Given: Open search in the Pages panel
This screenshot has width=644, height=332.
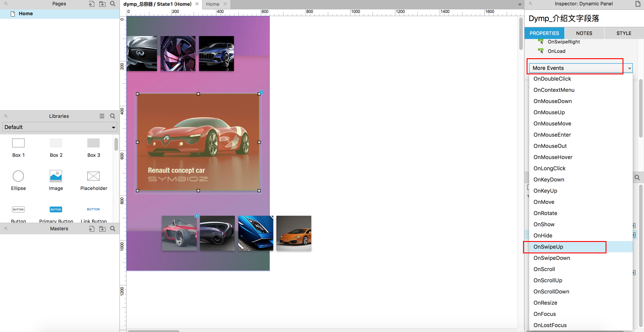Looking at the screenshot, I should (113, 4).
